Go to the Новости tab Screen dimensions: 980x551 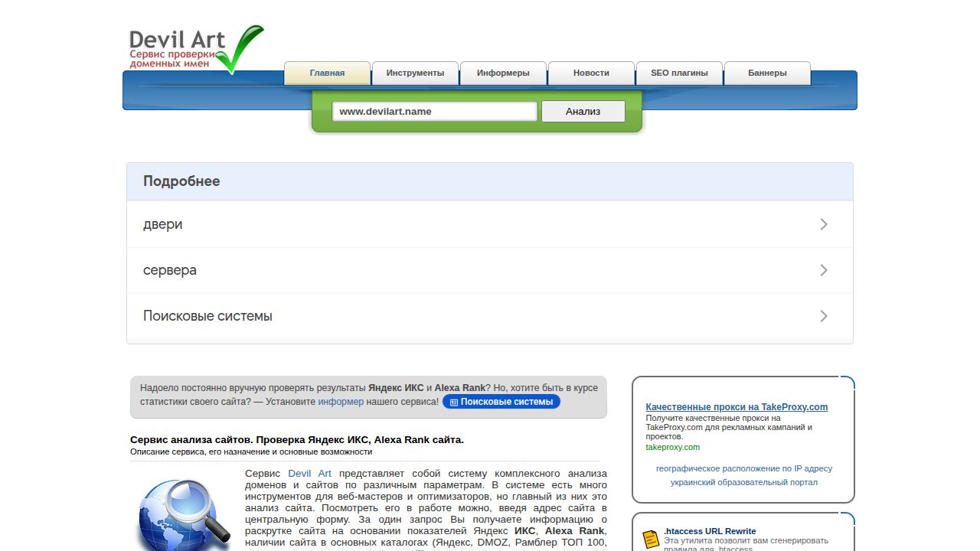tap(591, 73)
